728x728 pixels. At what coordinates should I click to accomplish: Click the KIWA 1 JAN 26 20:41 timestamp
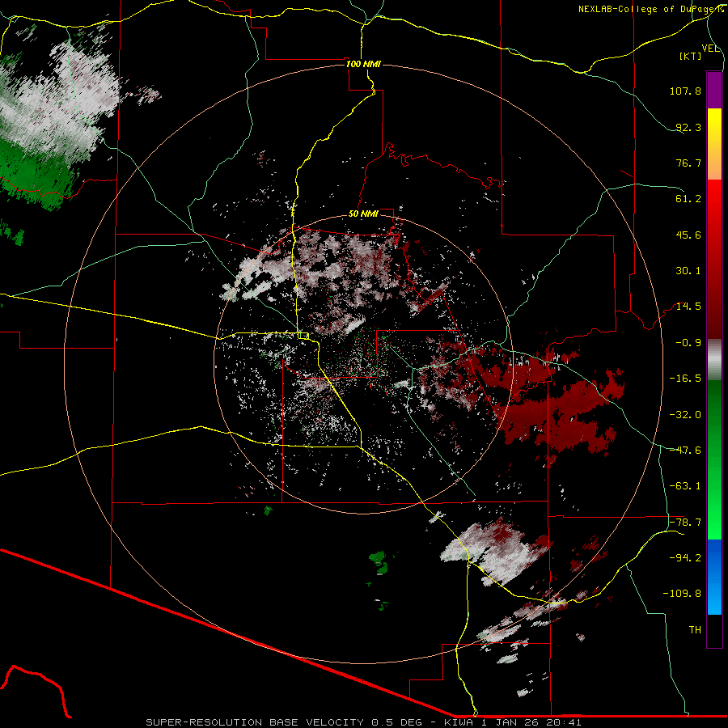click(513, 722)
